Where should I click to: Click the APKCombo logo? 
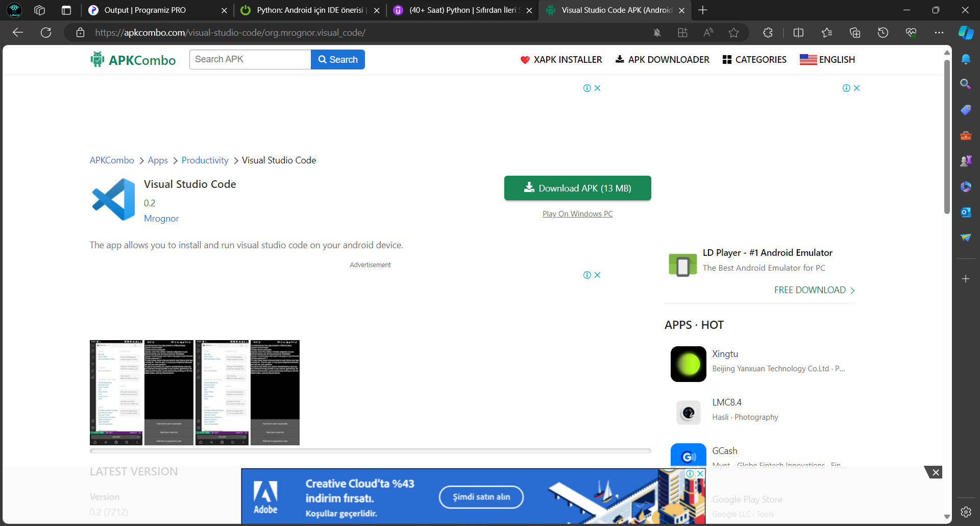[x=133, y=60]
